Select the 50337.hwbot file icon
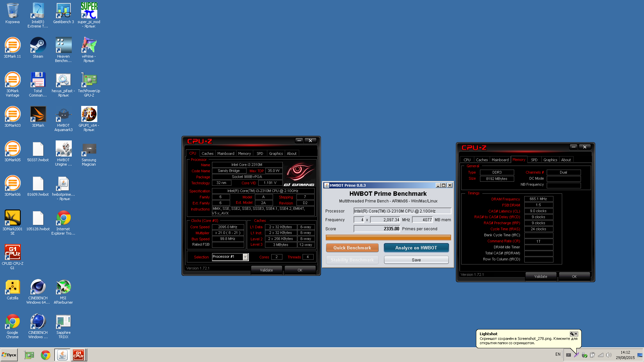Image resolution: width=644 pixels, height=362 pixels. pos(38,152)
